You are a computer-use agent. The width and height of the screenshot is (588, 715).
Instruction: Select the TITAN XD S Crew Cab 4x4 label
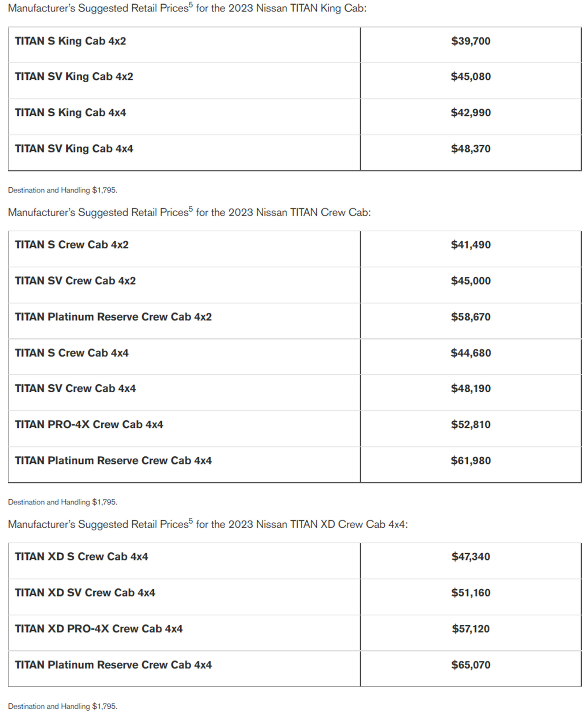pyautogui.click(x=81, y=556)
